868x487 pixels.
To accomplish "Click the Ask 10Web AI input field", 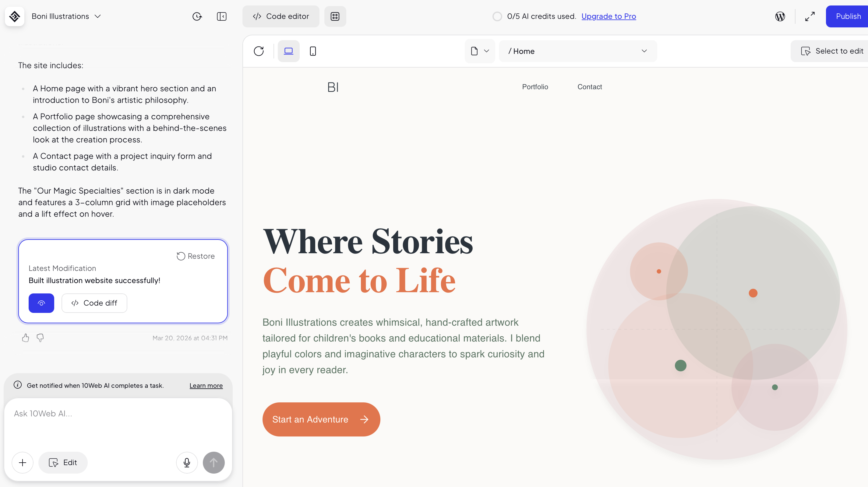I will click(x=101, y=414).
